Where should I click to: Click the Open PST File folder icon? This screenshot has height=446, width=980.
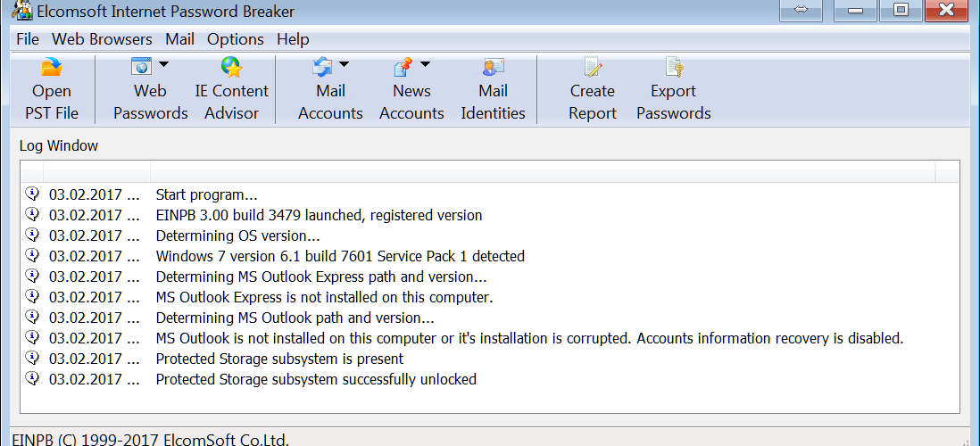(x=51, y=67)
